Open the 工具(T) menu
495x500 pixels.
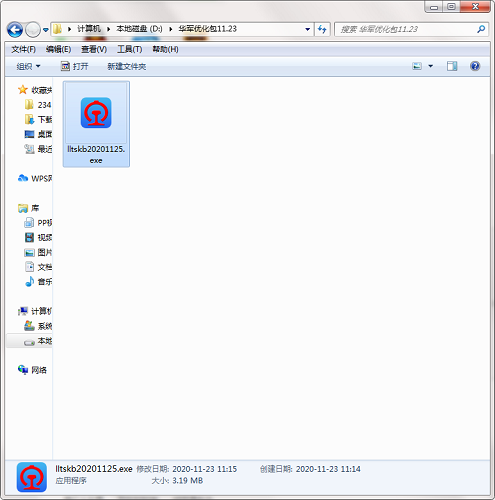(130, 49)
